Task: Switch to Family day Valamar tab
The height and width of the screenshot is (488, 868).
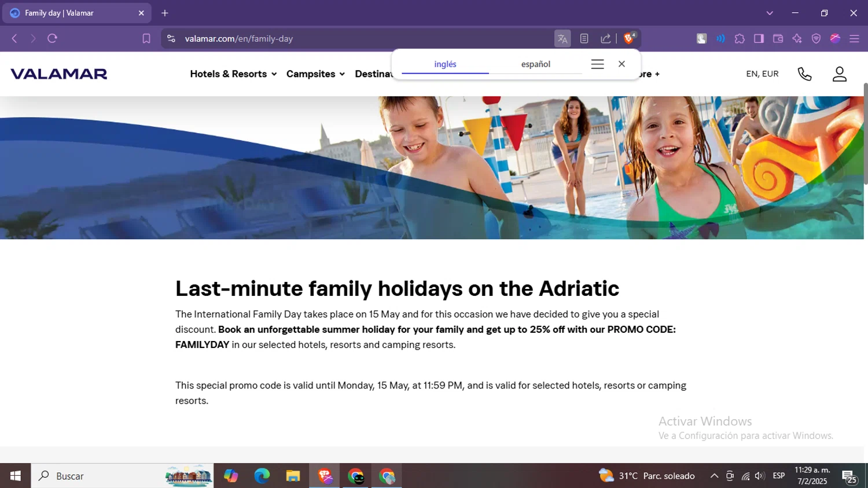Action: coord(76,13)
